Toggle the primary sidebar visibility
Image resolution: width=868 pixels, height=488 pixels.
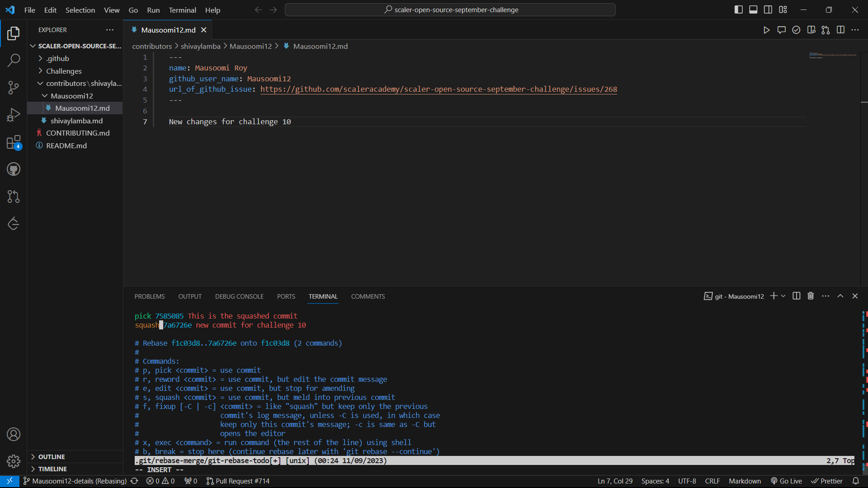[x=738, y=9]
